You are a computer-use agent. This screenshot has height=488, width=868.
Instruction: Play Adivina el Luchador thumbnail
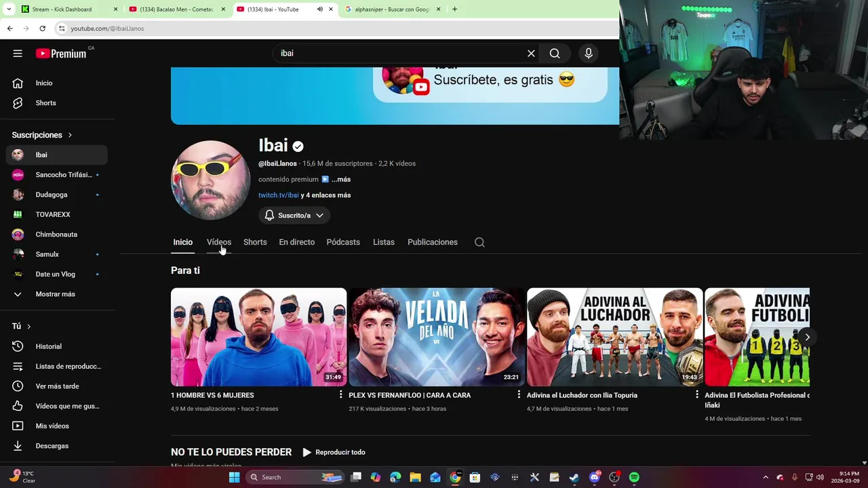point(614,337)
